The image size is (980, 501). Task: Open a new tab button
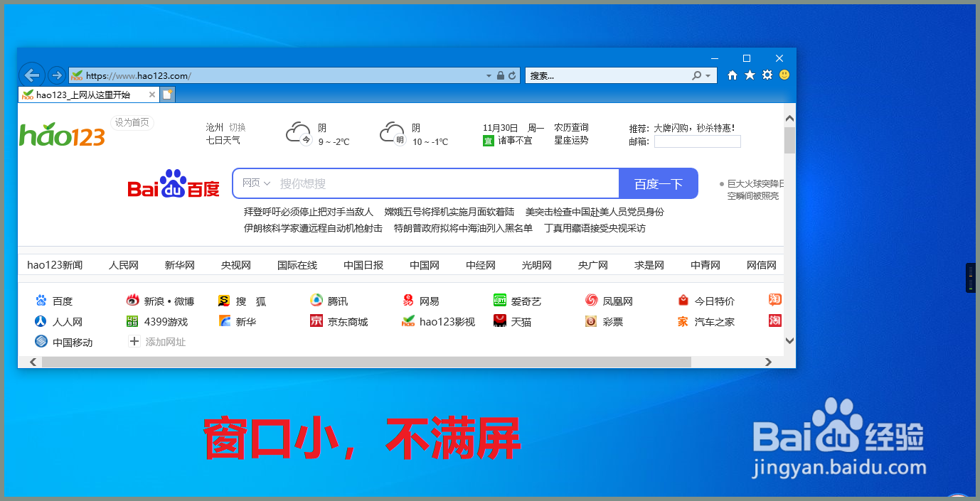coord(168,95)
